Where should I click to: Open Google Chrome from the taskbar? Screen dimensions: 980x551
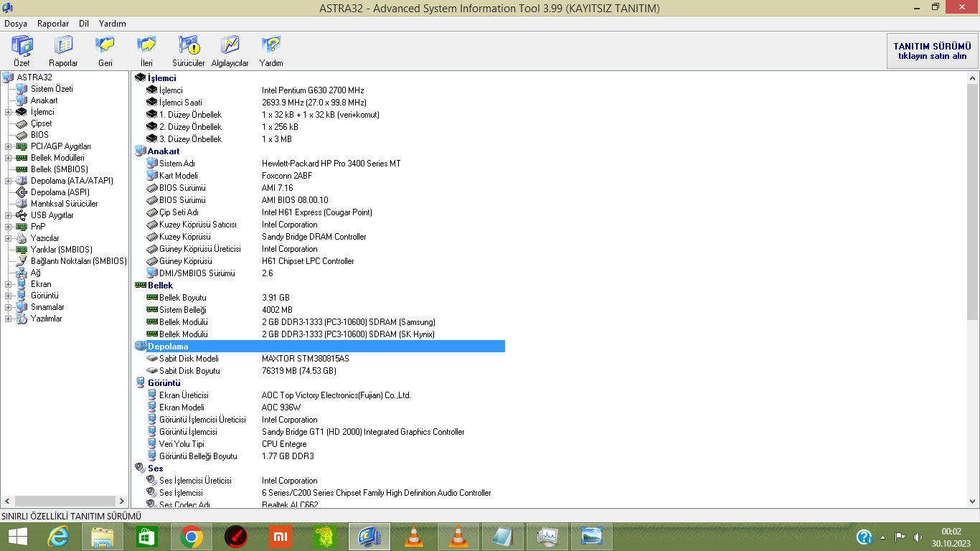click(192, 537)
